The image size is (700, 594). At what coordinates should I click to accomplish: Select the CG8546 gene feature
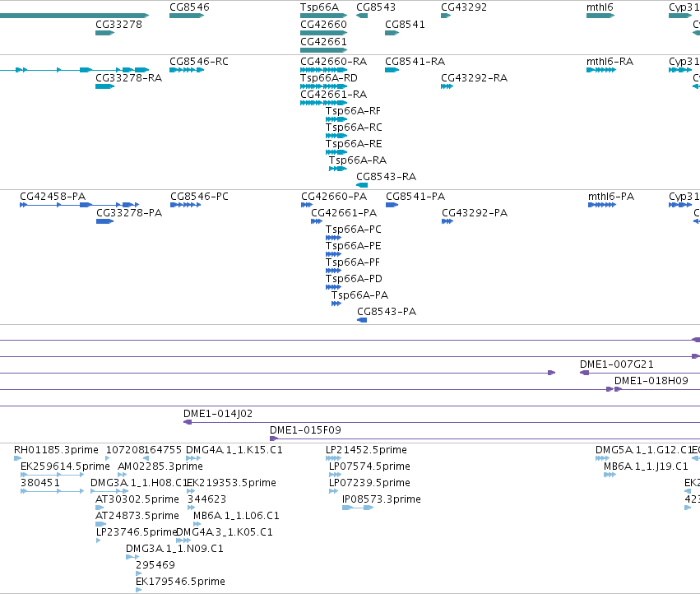(x=187, y=16)
